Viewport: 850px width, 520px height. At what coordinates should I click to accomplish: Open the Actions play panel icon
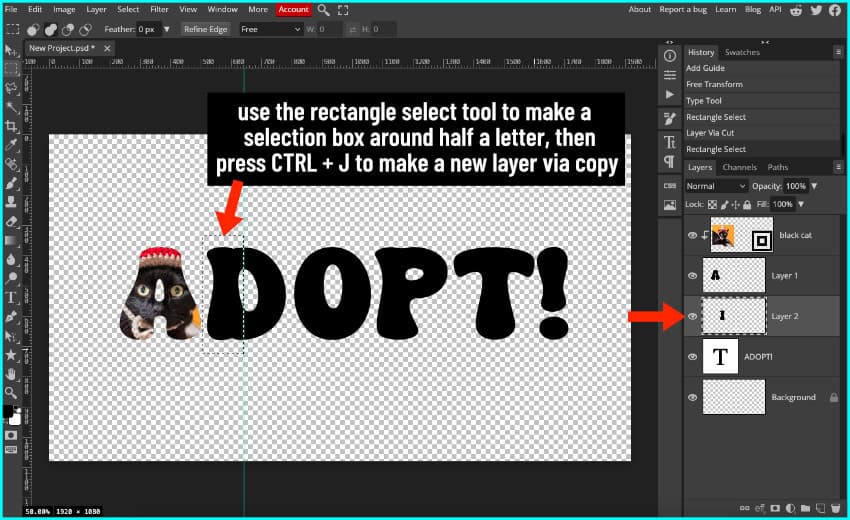pyautogui.click(x=670, y=94)
